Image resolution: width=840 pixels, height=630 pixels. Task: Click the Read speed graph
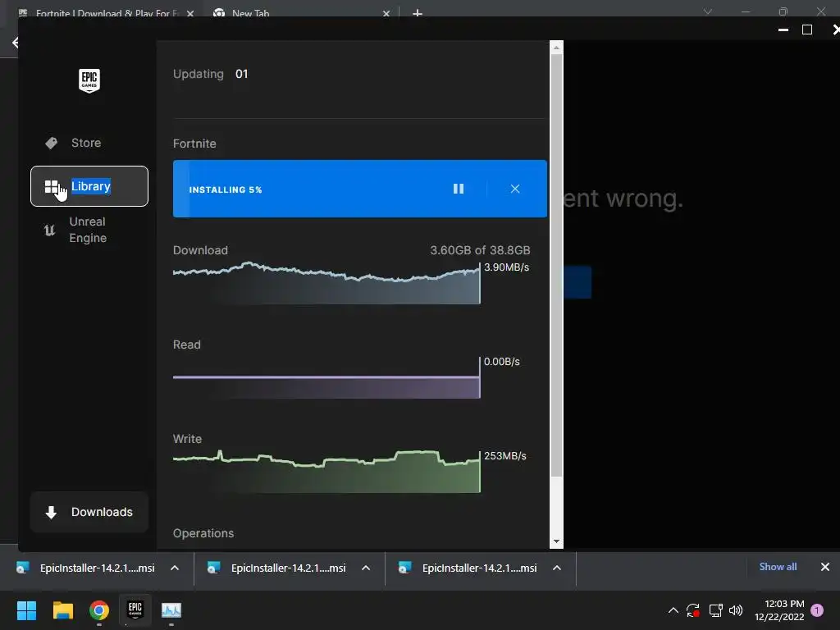click(x=326, y=378)
